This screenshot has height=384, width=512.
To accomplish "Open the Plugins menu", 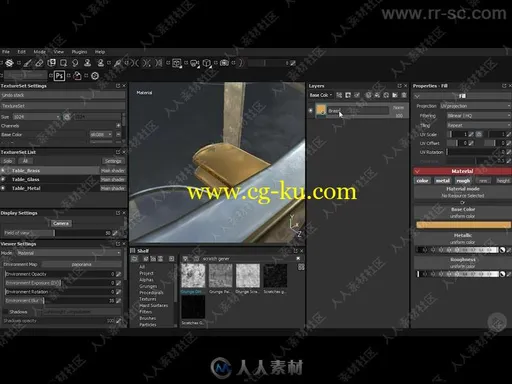I will pyautogui.click(x=79, y=52).
